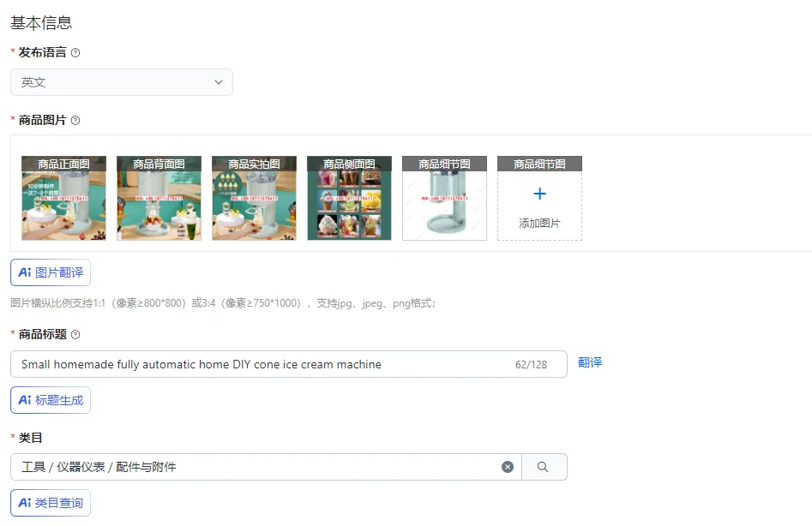This screenshot has height=526, width=812.
Task: Click the search magnifier in 类目 field
Action: tap(543, 467)
